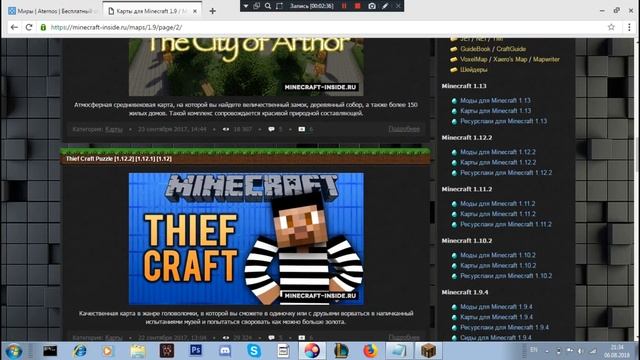Open Skype from the taskbar
This screenshot has width=640, height=360.
pyautogui.click(x=253, y=351)
